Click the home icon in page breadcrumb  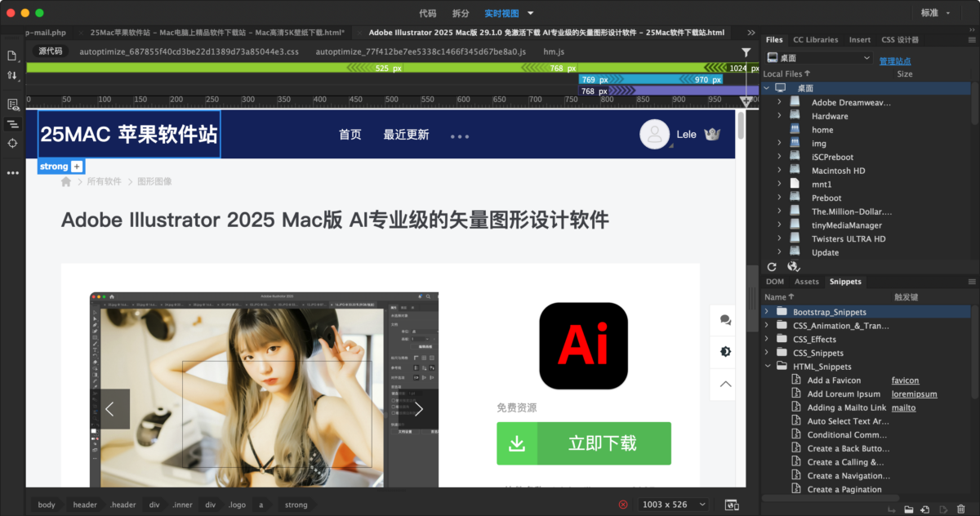[66, 181]
